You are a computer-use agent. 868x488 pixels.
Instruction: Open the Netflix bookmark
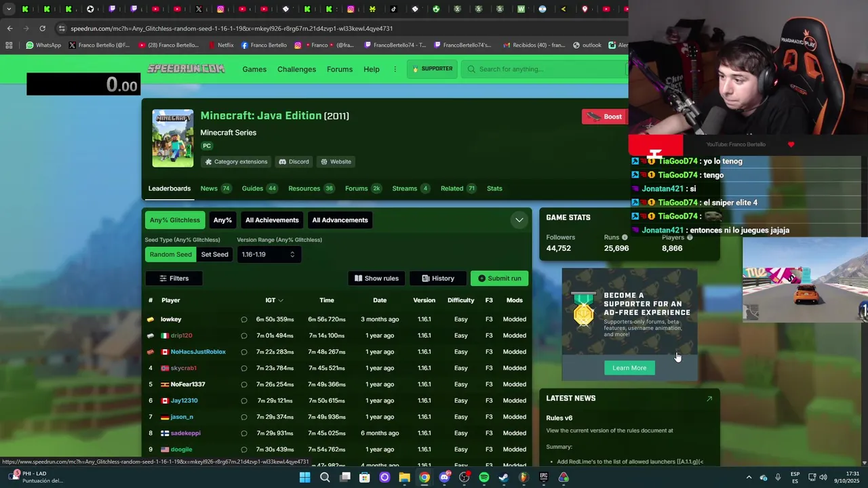220,45
